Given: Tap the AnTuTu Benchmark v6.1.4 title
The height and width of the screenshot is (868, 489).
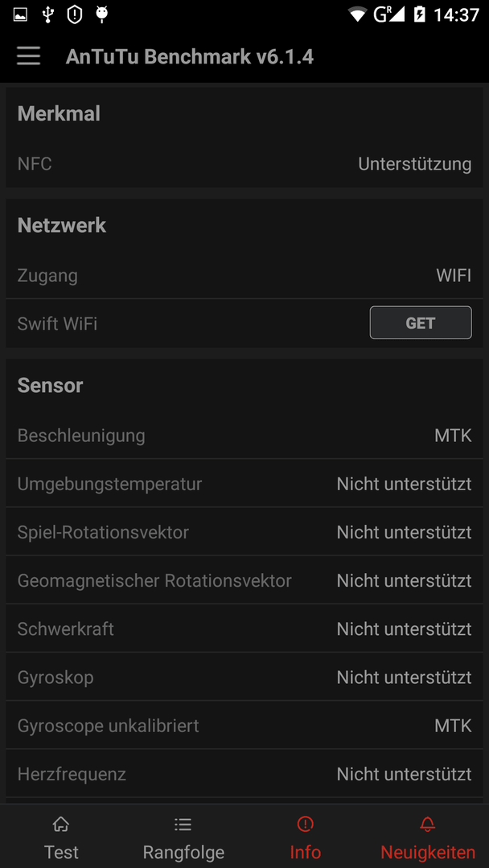Looking at the screenshot, I should click(x=189, y=56).
